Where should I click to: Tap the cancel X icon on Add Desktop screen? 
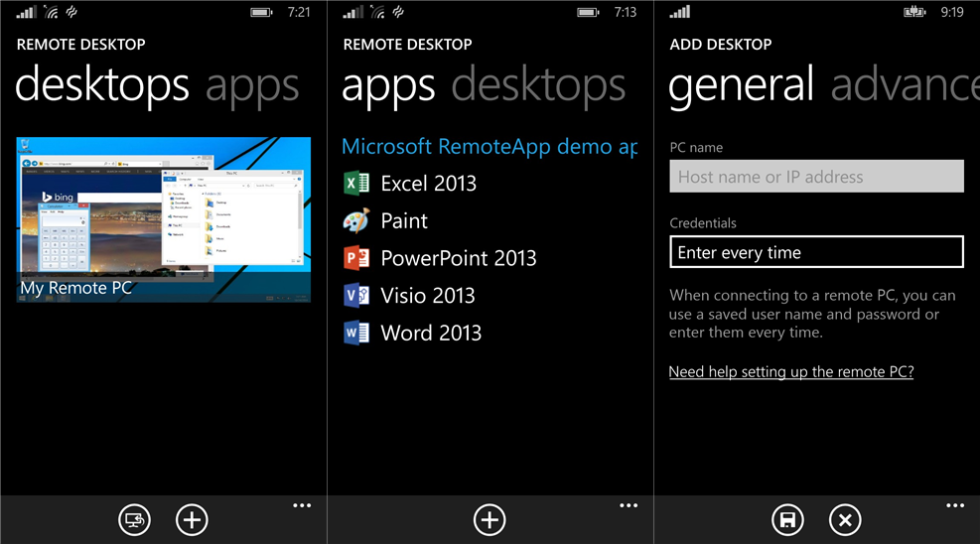pyautogui.click(x=845, y=519)
